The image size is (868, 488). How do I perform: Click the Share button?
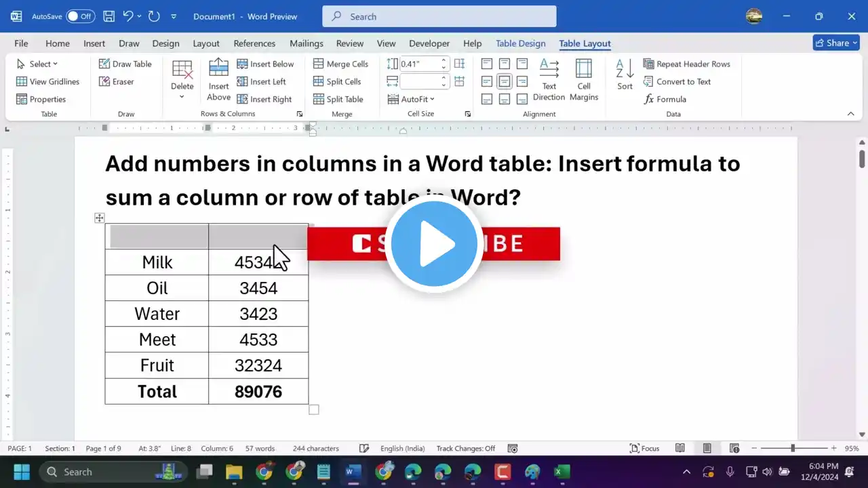836,43
